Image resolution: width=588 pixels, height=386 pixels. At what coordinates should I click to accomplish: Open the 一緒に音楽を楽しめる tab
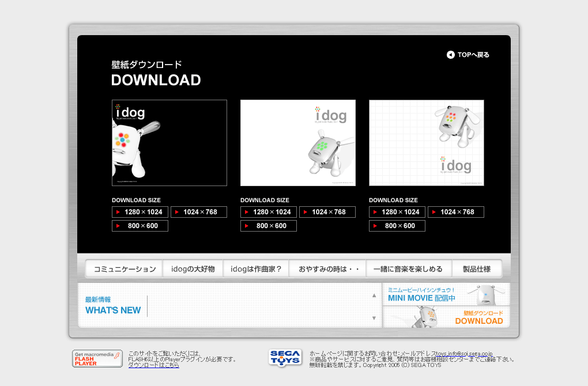(409, 268)
